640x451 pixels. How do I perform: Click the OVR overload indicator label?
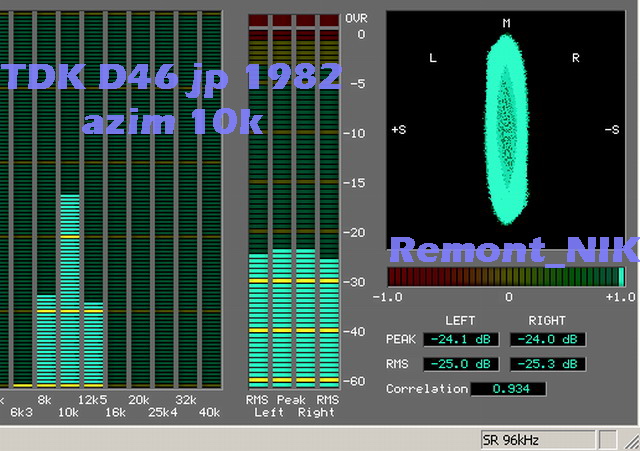pos(356,19)
